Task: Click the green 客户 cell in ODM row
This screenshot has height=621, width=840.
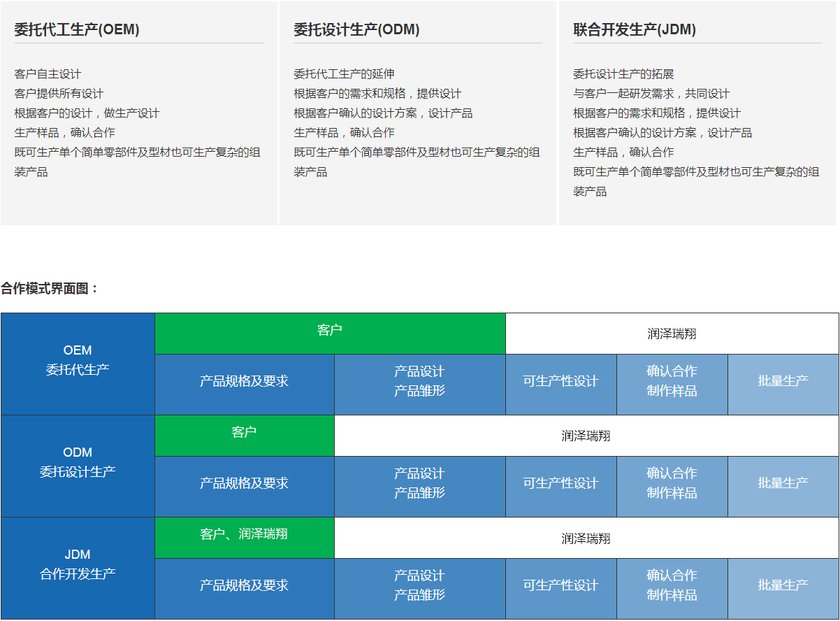Action: click(244, 433)
